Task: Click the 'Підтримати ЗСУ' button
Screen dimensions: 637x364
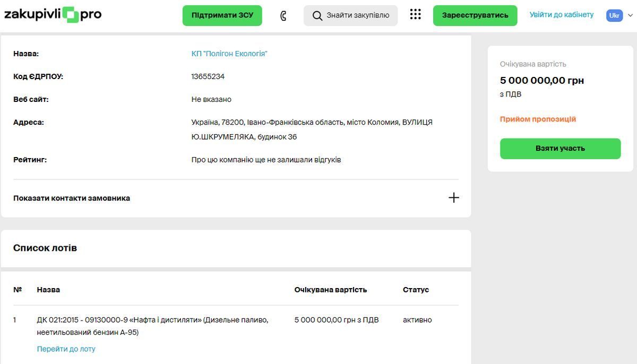Action: pos(222,15)
